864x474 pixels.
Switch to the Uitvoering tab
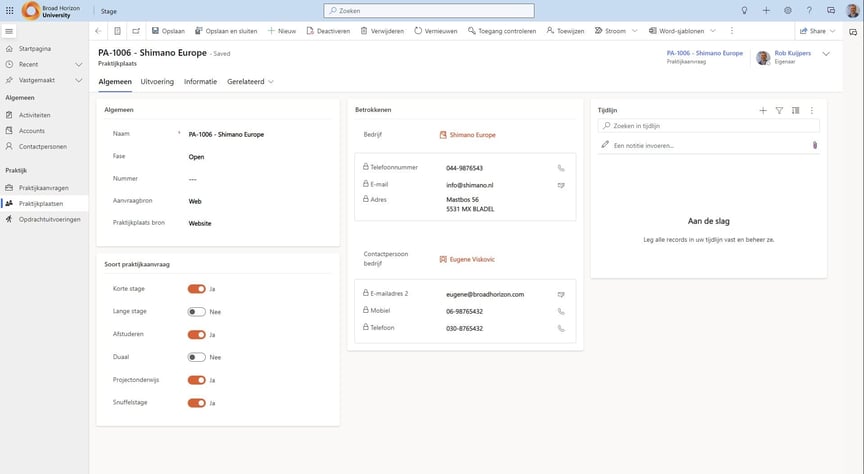pos(157,82)
